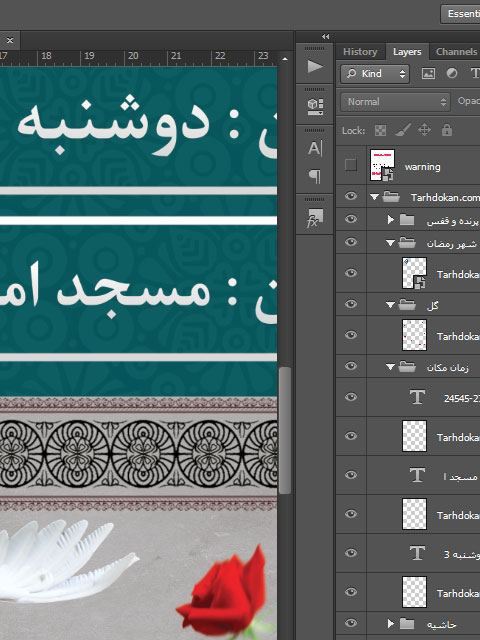
Task: Collapse the شهر رمضان group
Action: click(390, 243)
